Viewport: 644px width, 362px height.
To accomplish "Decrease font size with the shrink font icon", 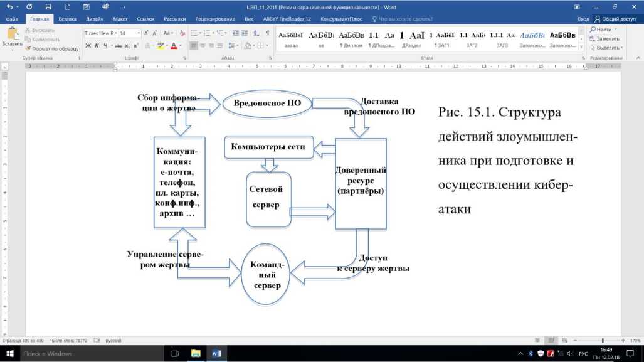I will pyautogui.click(x=154, y=33).
